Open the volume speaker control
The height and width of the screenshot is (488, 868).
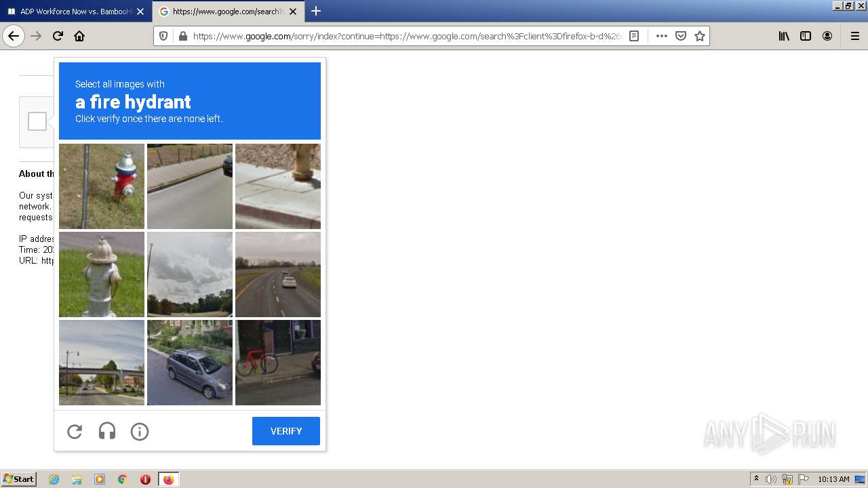point(771,479)
